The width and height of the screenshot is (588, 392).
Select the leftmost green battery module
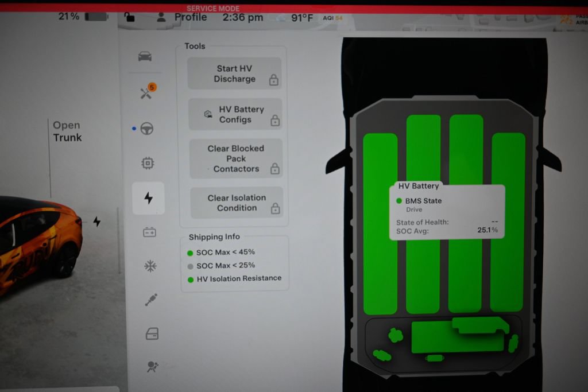[380, 224]
